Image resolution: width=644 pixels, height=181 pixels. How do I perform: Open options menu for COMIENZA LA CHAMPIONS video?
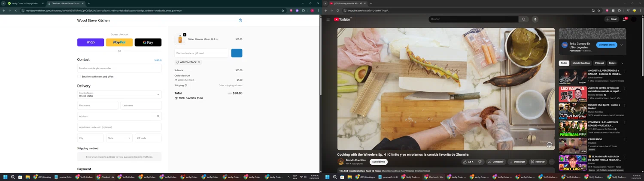[625, 123]
